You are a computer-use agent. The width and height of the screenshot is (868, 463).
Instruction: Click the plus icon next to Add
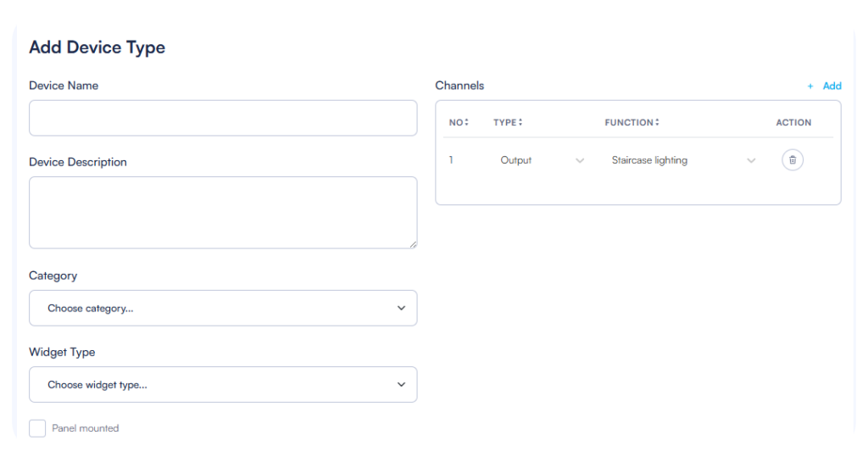coord(810,86)
